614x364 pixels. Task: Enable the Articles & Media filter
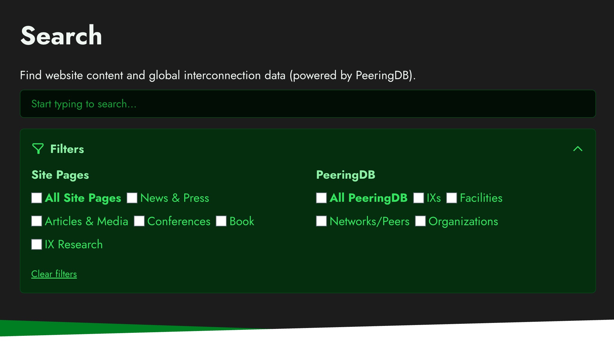36,221
